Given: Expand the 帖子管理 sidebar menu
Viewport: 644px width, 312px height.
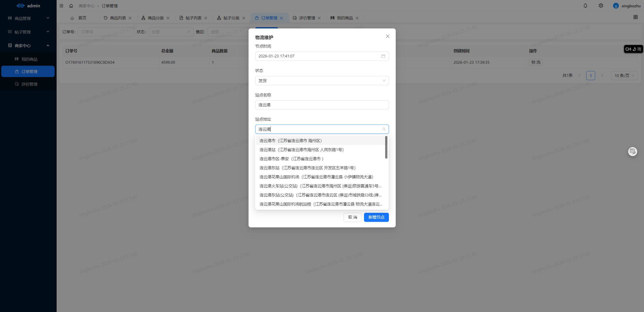Looking at the screenshot, I should click(28, 32).
